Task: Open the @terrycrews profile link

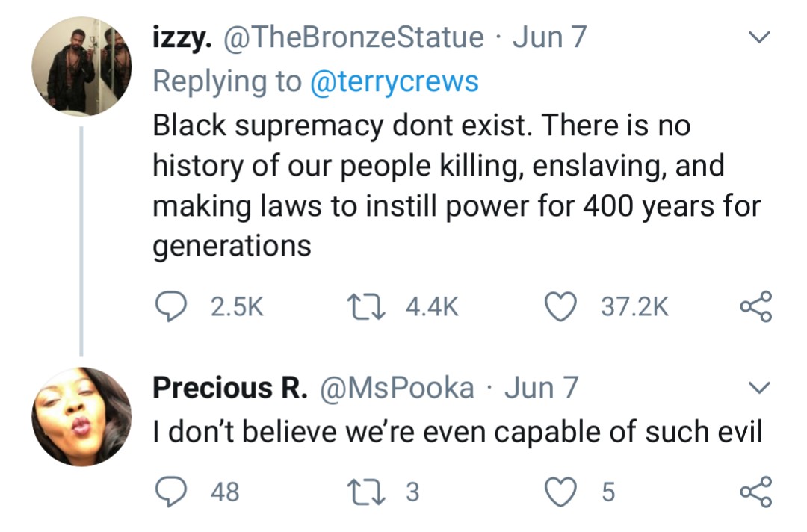Action: [394, 81]
